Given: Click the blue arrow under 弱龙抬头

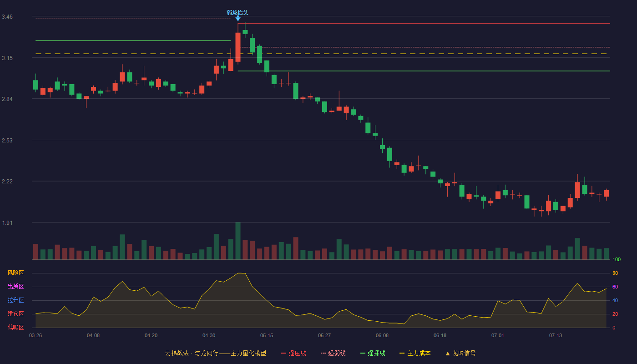Looking at the screenshot, I should [238, 19].
